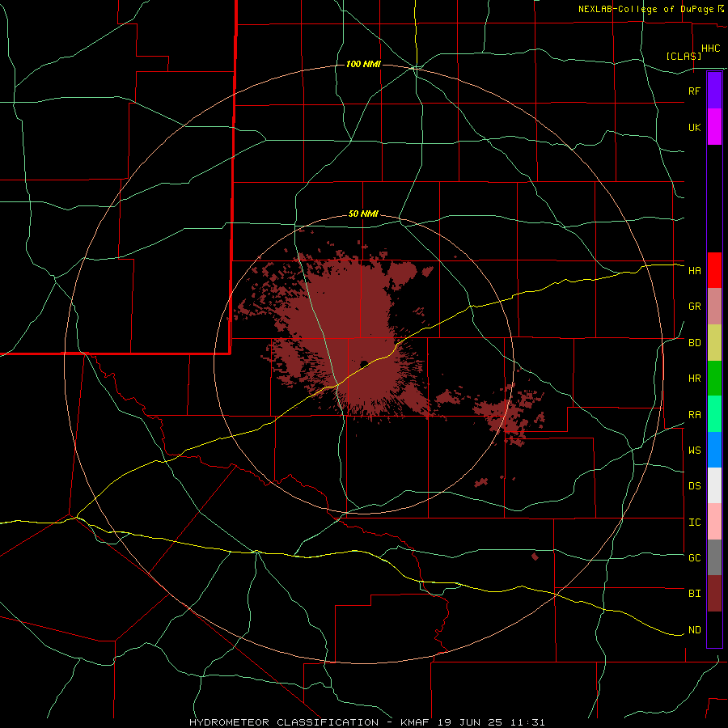Select the IC light pink legend swatch
Viewport: 728px width, 728px height.
pyautogui.click(x=714, y=522)
